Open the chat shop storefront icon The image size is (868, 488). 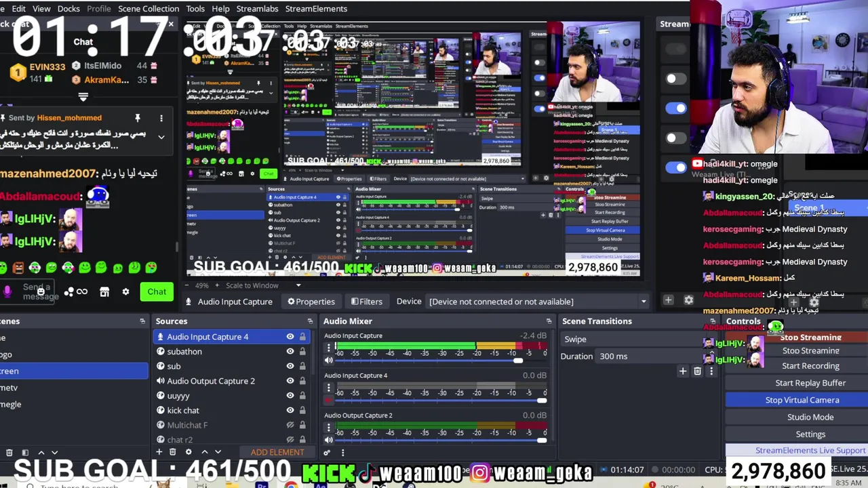coord(104,291)
